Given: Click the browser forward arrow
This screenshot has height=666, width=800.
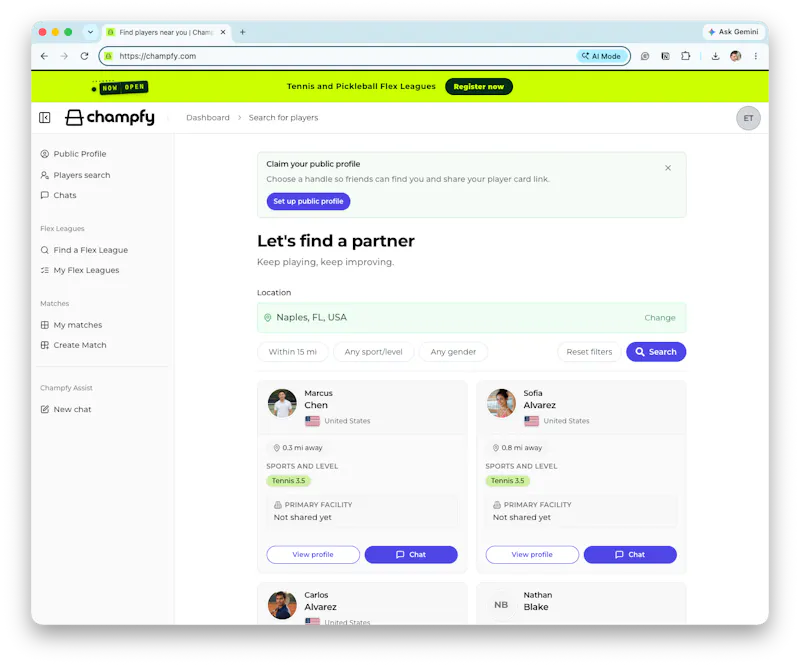Looking at the screenshot, I should [64, 56].
